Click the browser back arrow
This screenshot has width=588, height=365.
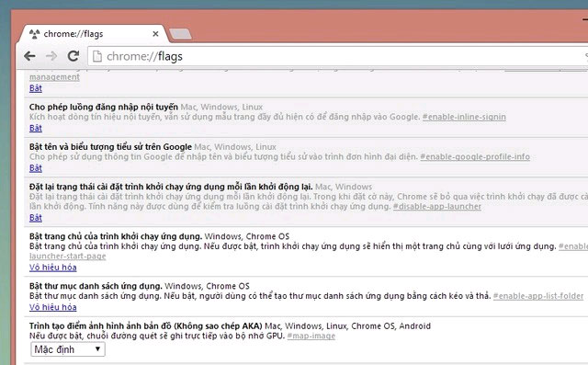click(x=29, y=56)
